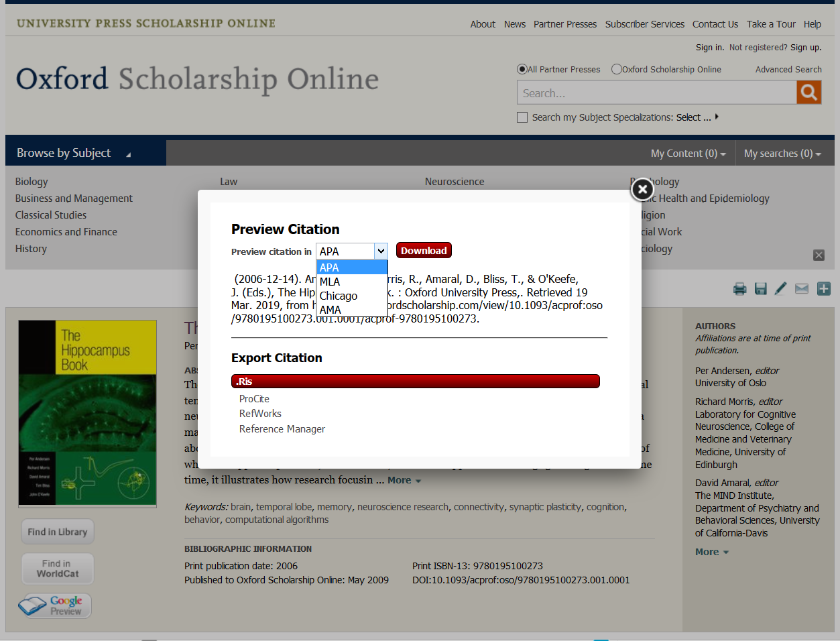
Task: Click into the Search input field
Action: point(657,93)
